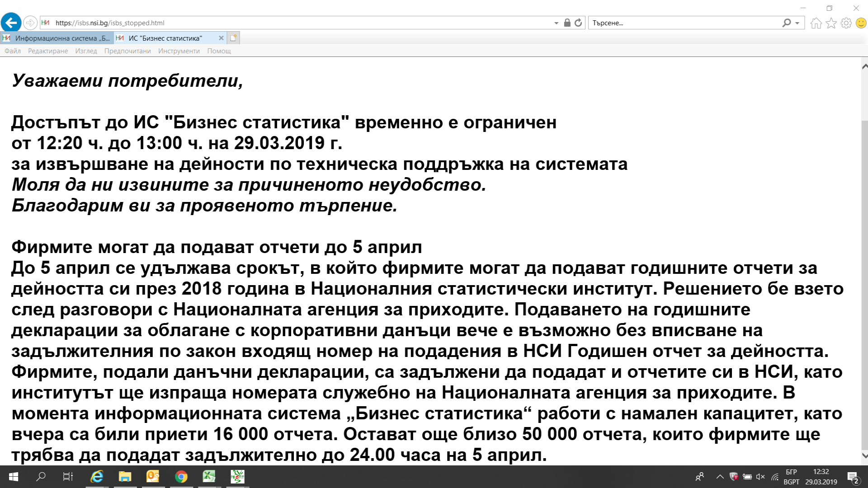
Task: Switch to the Информационна система tab
Action: (x=57, y=38)
